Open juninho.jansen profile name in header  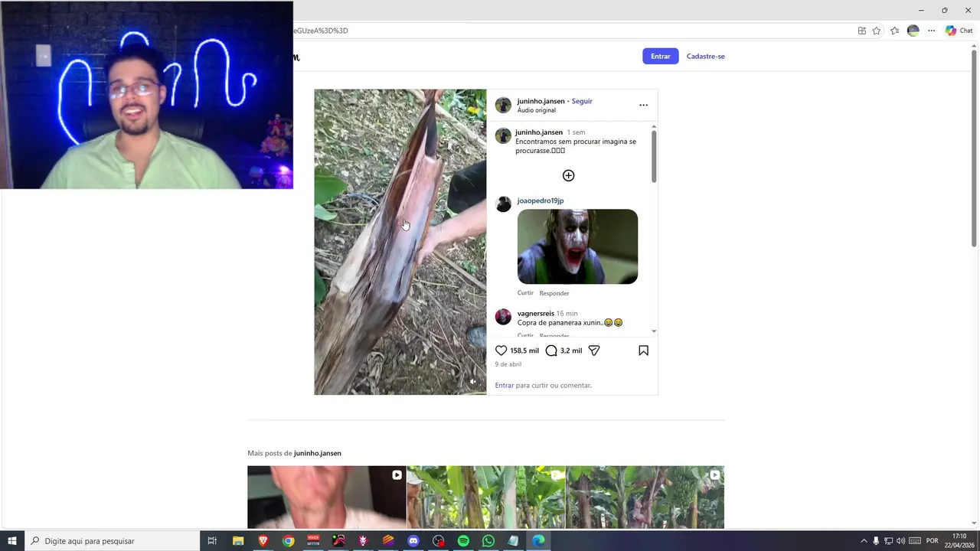pos(541,101)
